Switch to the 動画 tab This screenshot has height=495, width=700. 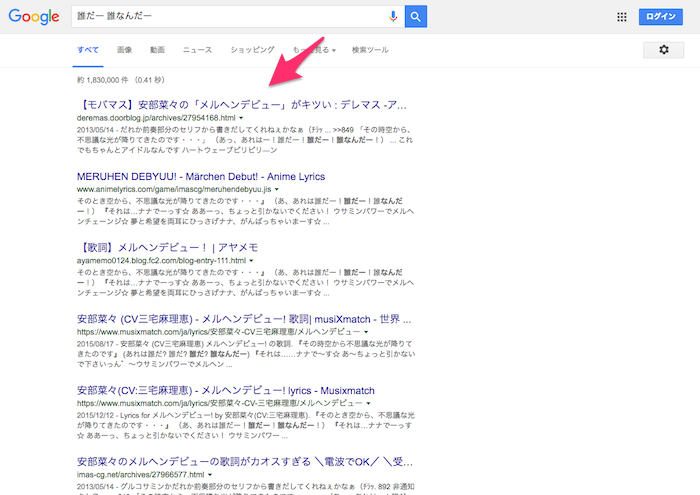pos(158,49)
